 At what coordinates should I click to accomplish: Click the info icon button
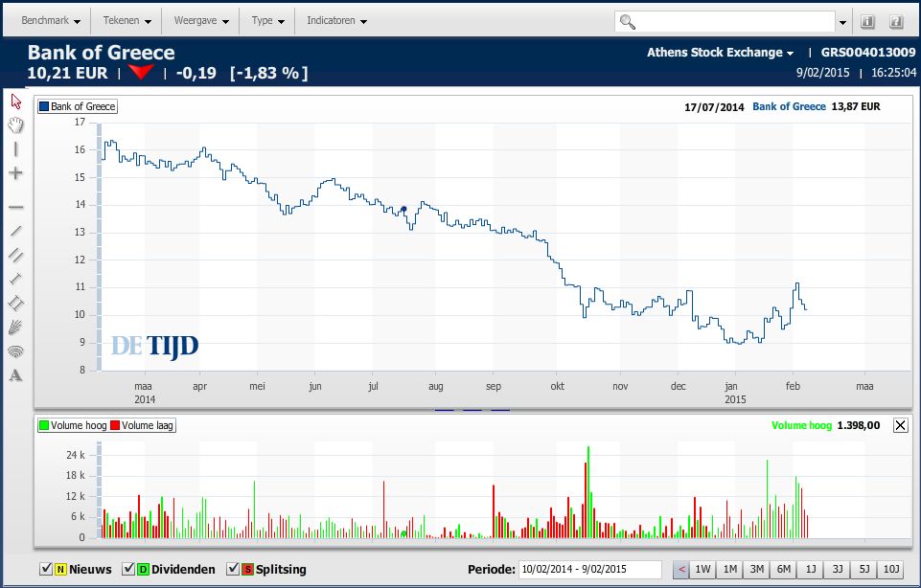point(868,21)
